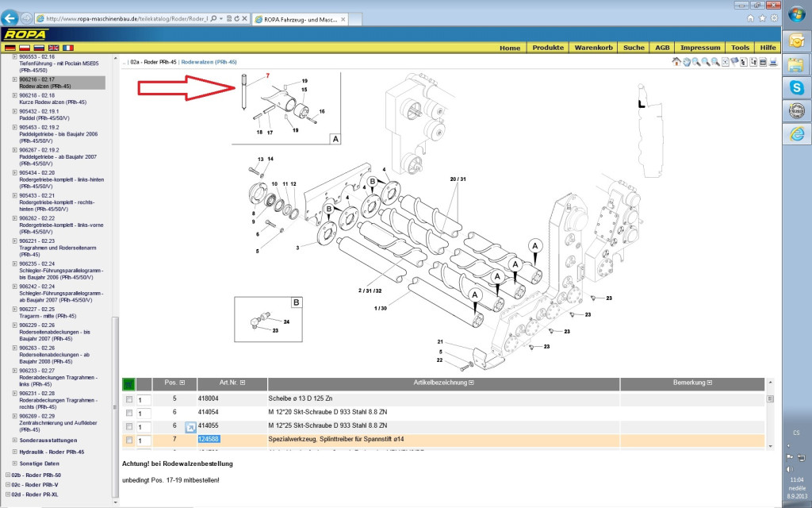Open the browser settings gear

pyautogui.click(x=774, y=18)
